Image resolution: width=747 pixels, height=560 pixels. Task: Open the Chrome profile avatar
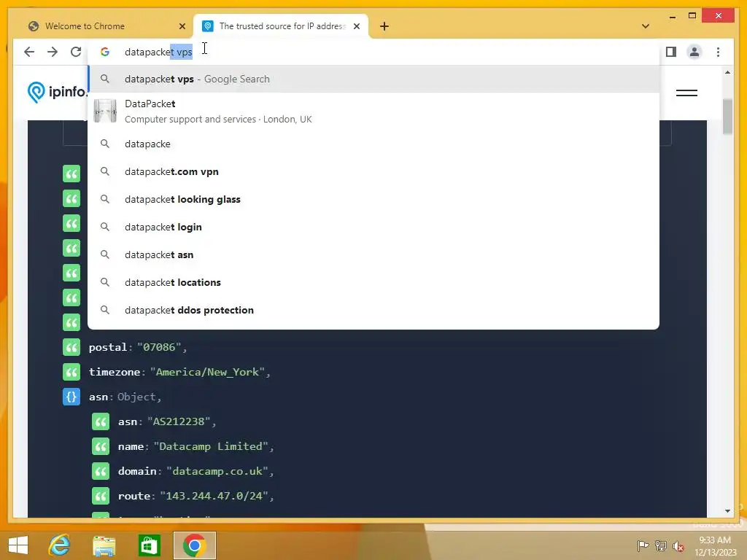[x=694, y=52]
